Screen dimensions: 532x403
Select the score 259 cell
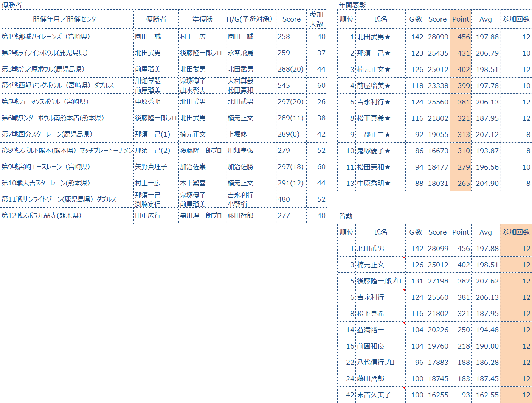291,53
